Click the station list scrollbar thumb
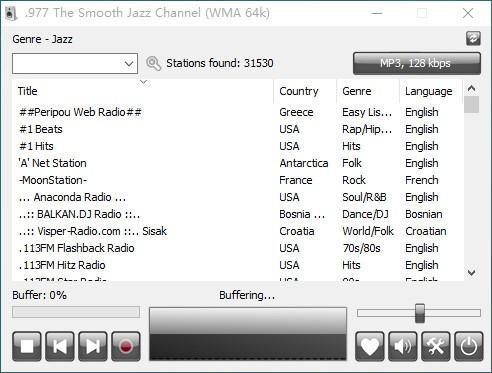Screen dimensions: 492x373 (x=471, y=105)
